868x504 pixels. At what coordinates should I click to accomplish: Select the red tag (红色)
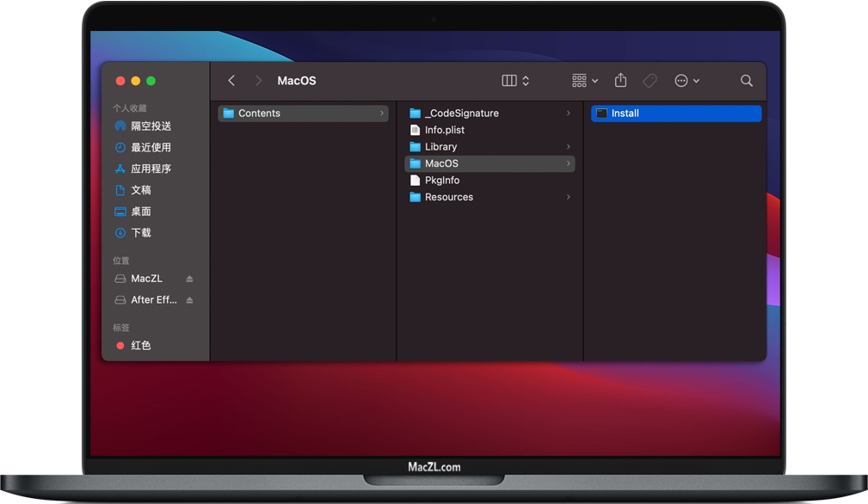click(x=140, y=345)
